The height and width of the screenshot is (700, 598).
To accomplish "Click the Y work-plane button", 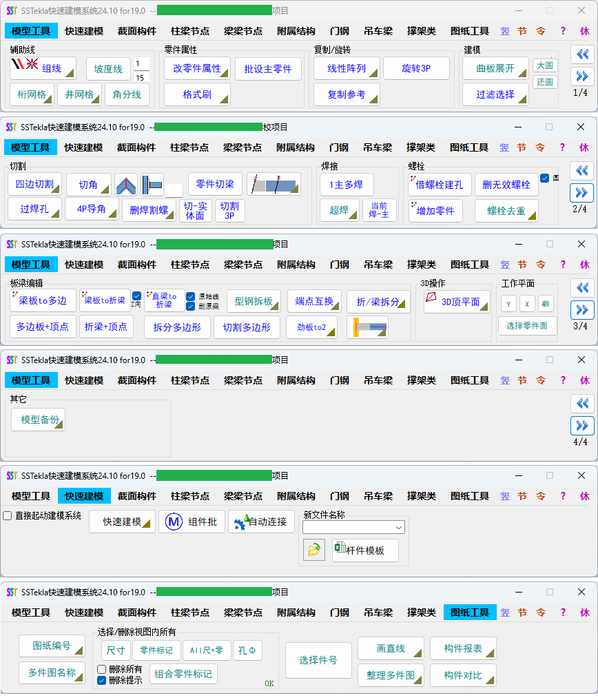I will [x=508, y=304].
